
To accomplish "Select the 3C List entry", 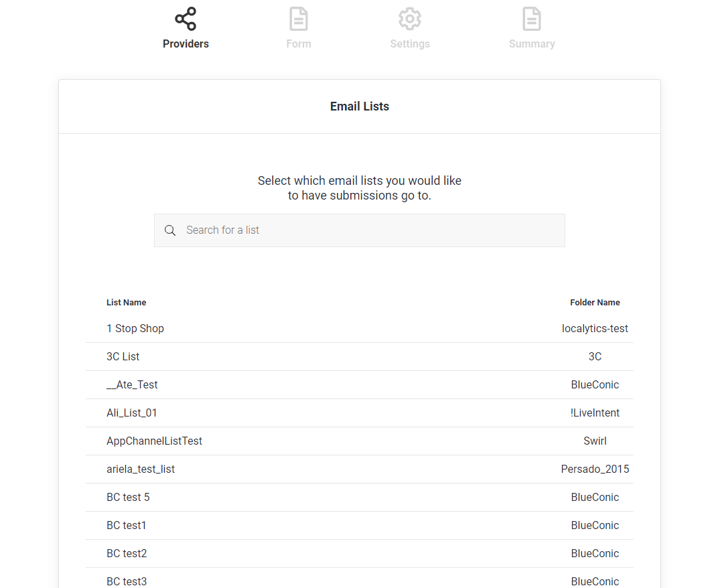I will point(123,356).
